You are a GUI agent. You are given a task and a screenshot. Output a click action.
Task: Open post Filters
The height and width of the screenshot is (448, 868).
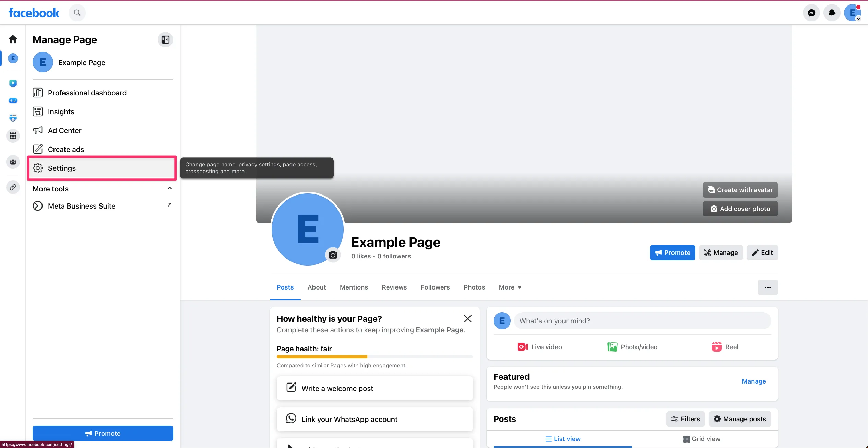click(685, 419)
